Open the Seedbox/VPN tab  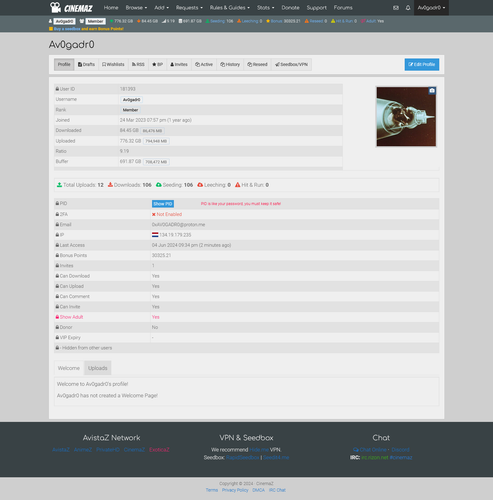(291, 64)
